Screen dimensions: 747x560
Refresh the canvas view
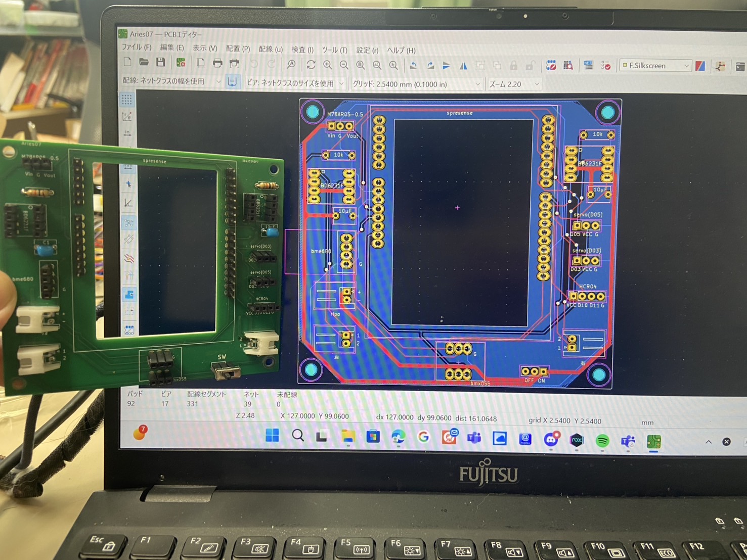coord(311,65)
